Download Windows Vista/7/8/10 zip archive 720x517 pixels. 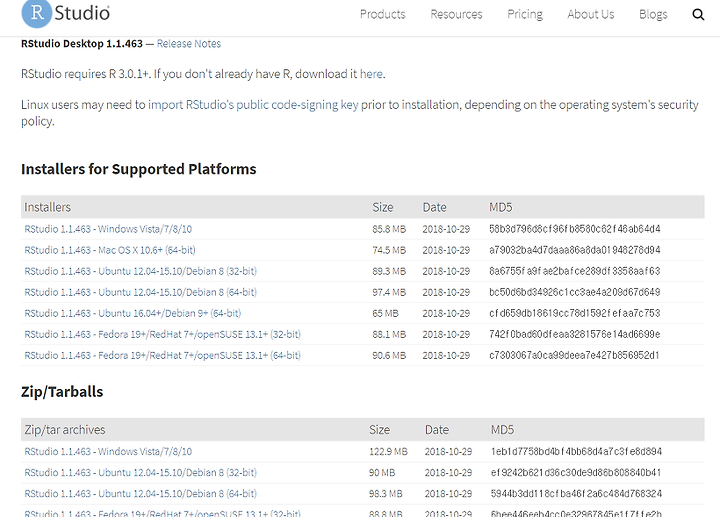(108, 451)
